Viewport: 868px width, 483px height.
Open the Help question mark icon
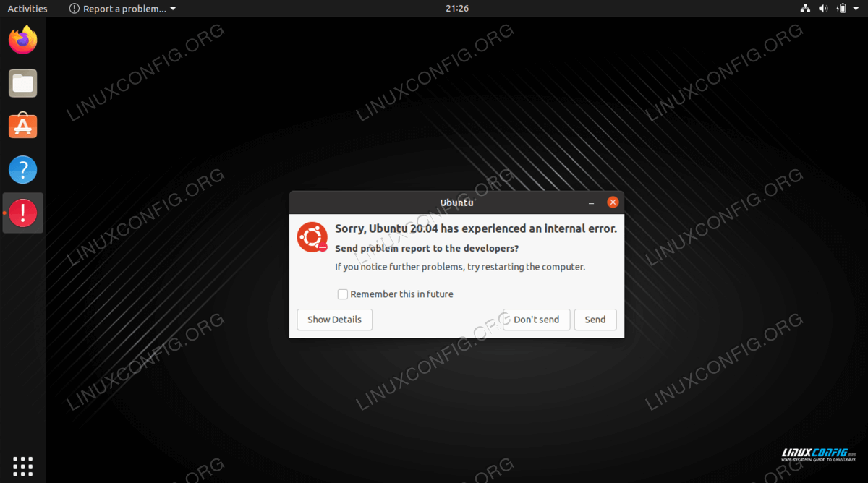coord(23,170)
